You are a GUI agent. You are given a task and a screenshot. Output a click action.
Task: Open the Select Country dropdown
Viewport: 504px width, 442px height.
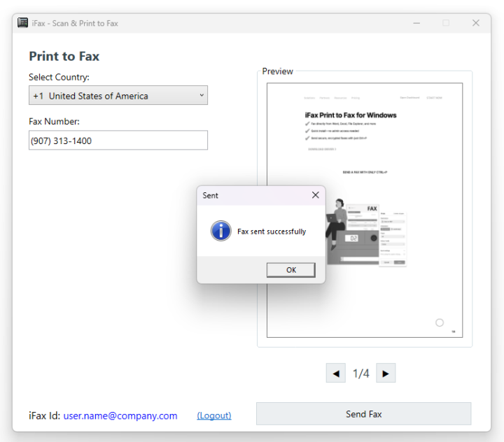click(x=118, y=96)
